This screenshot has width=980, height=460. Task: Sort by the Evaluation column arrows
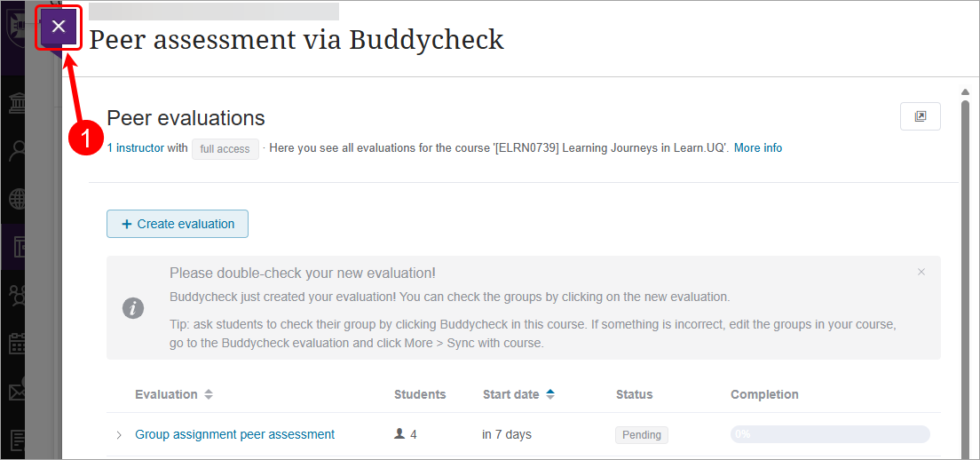(x=209, y=394)
